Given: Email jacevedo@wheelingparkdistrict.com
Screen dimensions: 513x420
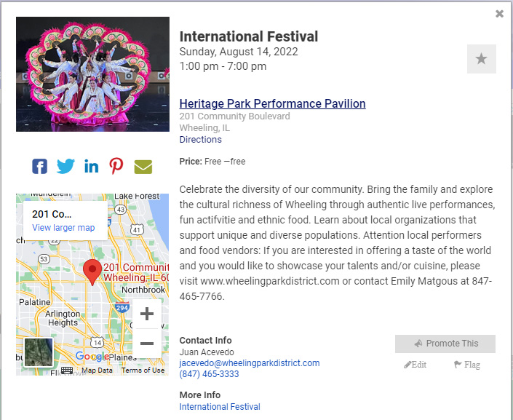Looking at the screenshot, I should click(x=250, y=363).
